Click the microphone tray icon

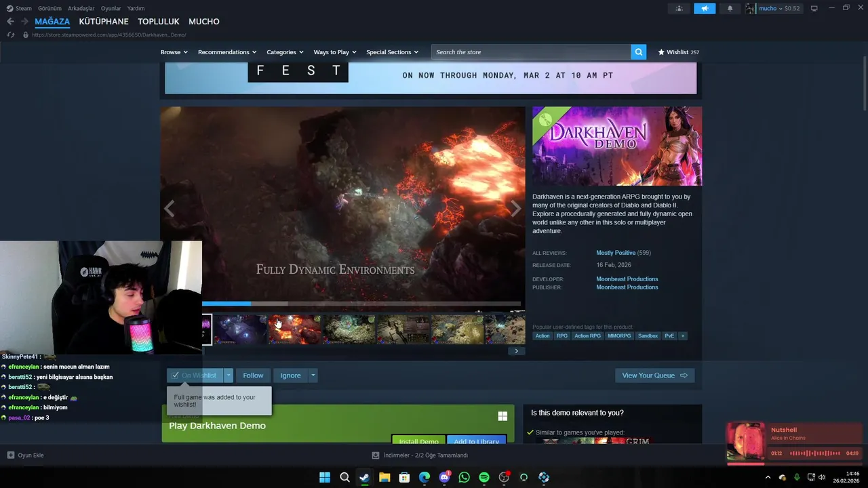coord(797,477)
